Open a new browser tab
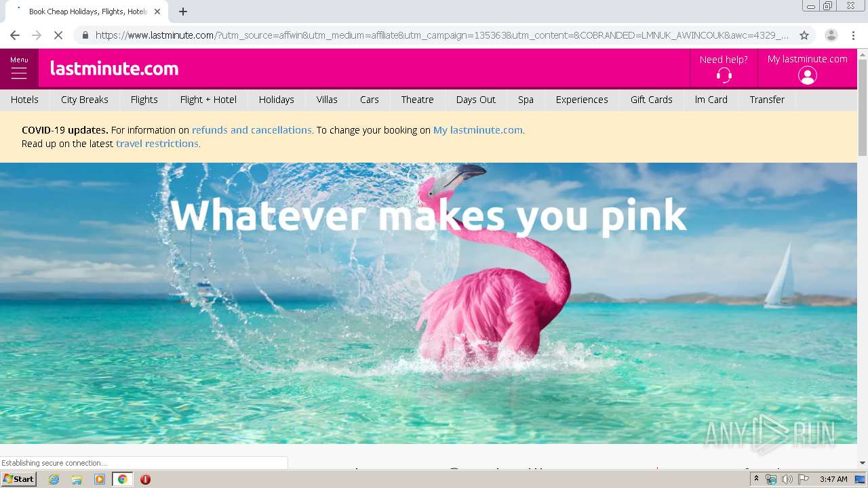Screen dimensions: 868x488 [x=183, y=12]
